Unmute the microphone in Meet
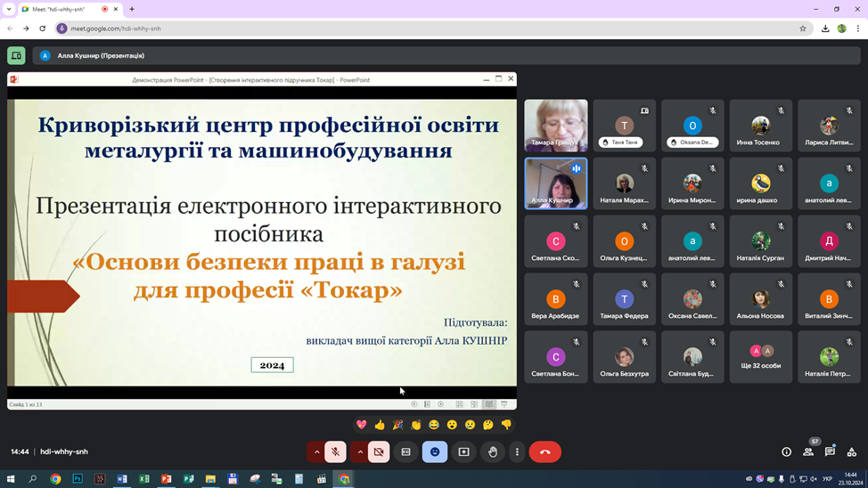Image resolution: width=868 pixels, height=488 pixels. (x=335, y=452)
